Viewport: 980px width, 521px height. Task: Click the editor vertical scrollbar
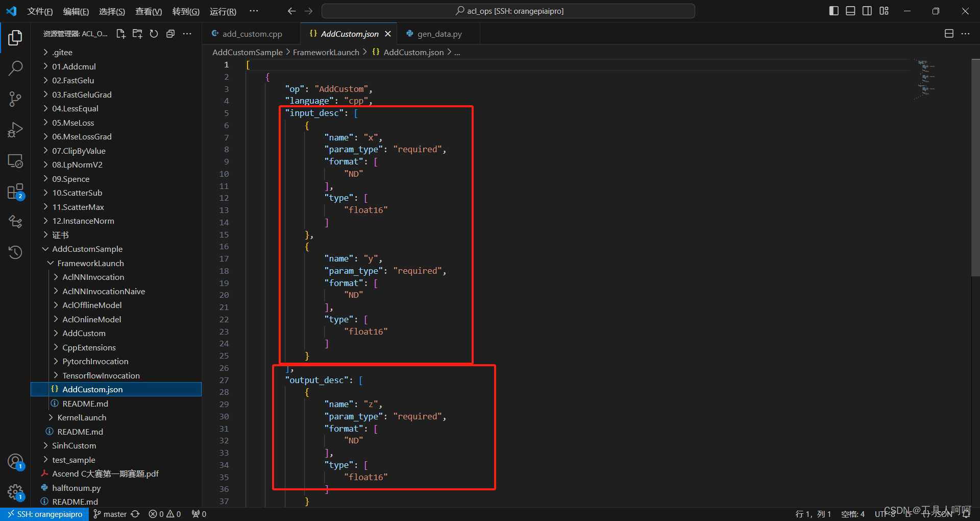[975, 168]
